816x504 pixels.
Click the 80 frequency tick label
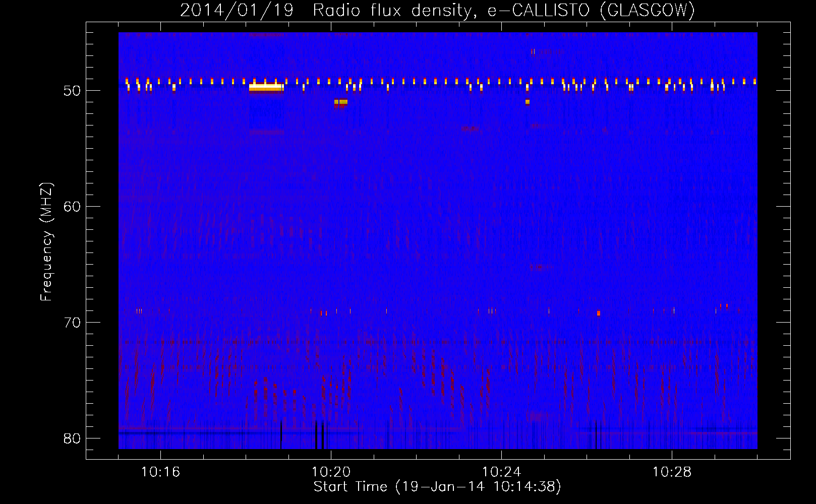(x=72, y=438)
